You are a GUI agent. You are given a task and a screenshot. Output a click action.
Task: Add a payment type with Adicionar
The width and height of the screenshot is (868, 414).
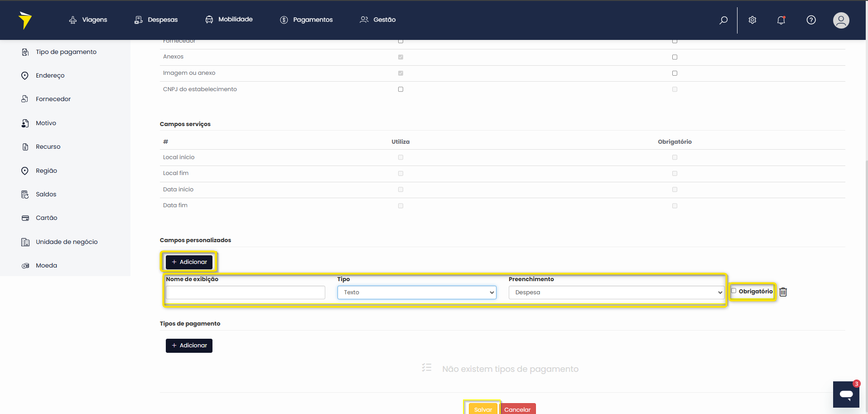coord(189,346)
